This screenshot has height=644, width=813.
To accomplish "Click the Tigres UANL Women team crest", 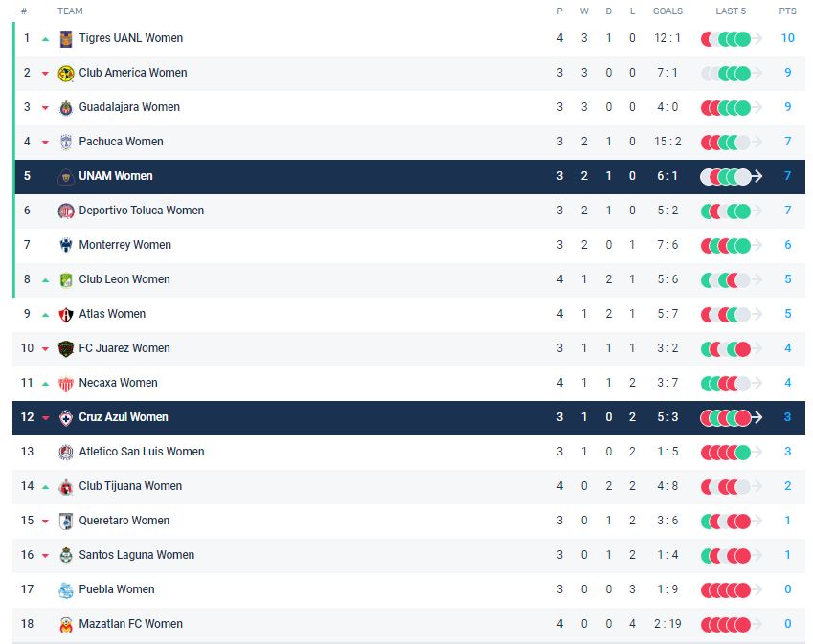I will pos(66,38).
